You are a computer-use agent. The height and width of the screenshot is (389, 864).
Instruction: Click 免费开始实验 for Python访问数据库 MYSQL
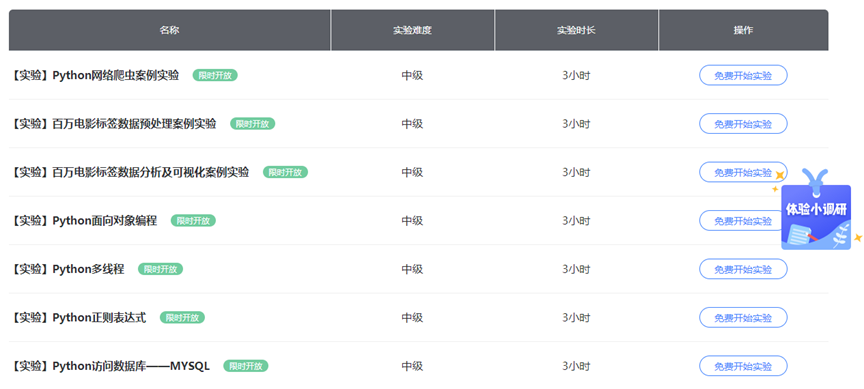pyautogui.click(x=743, y=366)
